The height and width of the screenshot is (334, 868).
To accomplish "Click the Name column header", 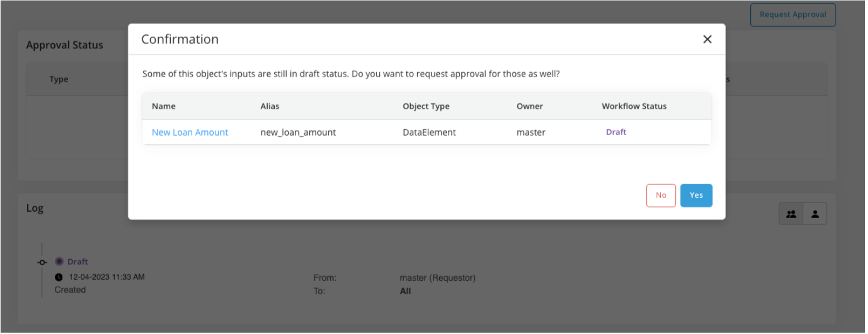I will pyautogui.click(x=163, y=106).
